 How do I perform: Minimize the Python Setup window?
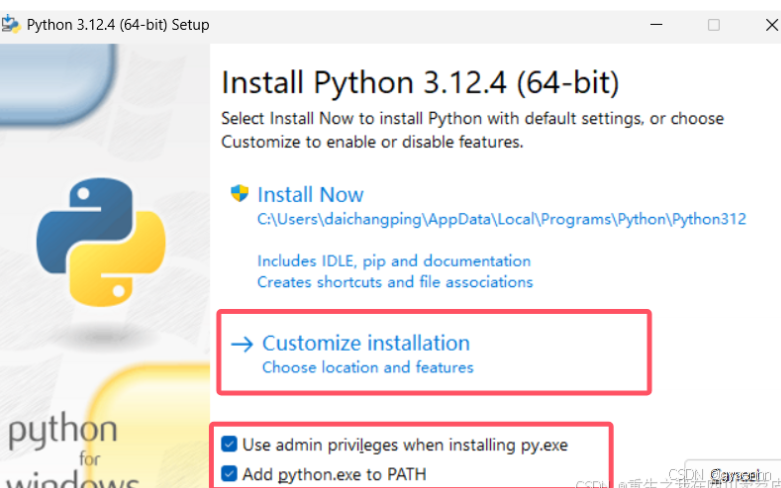point(656,24)
